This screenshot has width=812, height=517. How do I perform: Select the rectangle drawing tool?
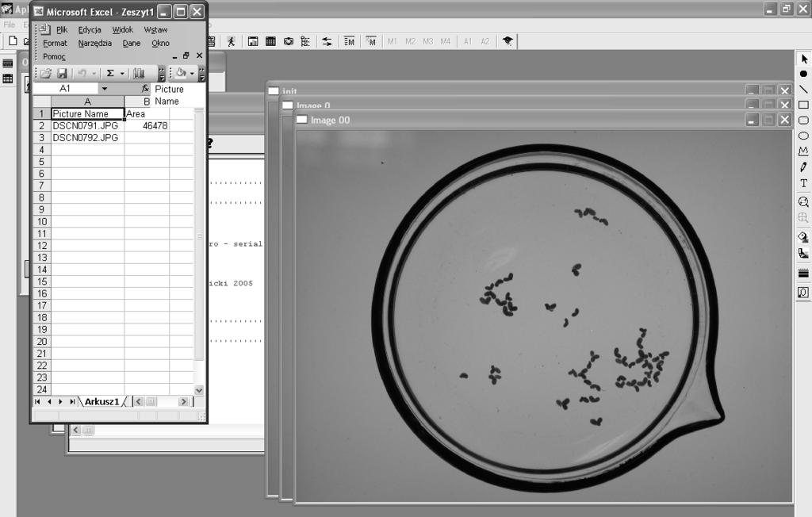[804, 105]
